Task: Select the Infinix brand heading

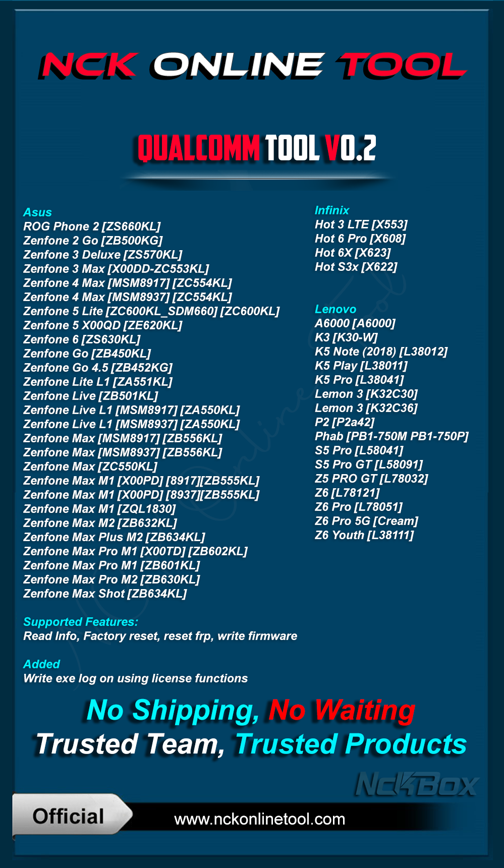Action: (x=332, y=210)
